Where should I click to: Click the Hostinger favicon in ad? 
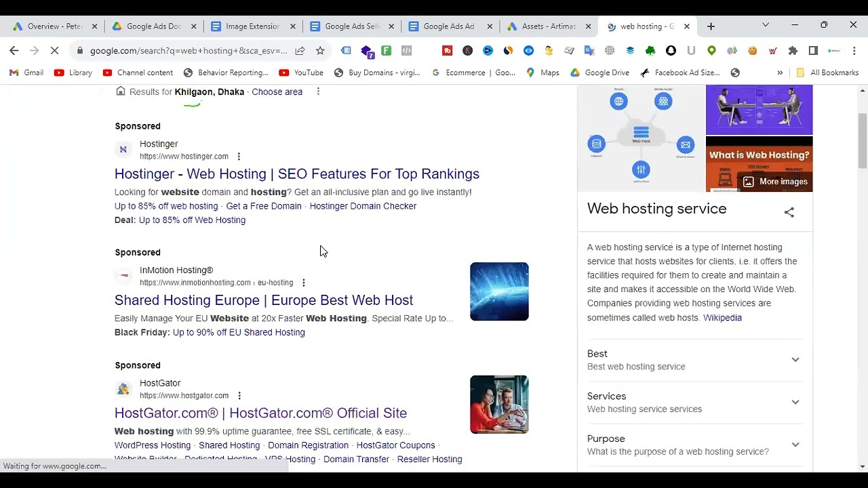[123, 150]
